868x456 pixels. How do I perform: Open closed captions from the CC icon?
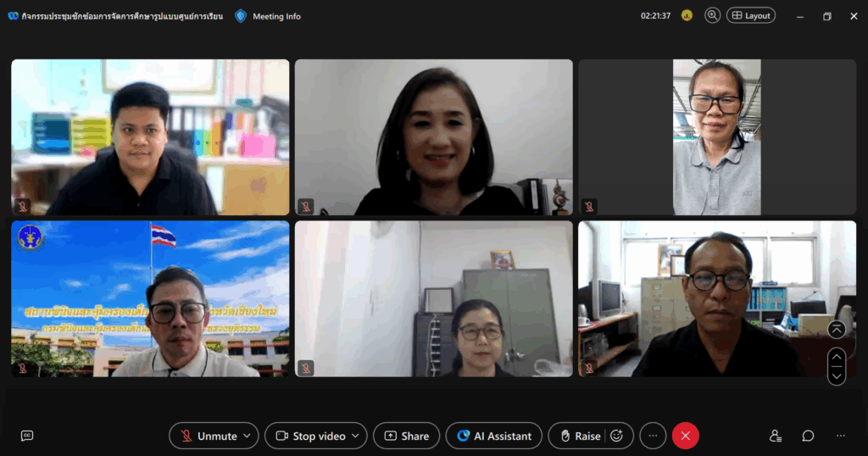click(27, 436)
